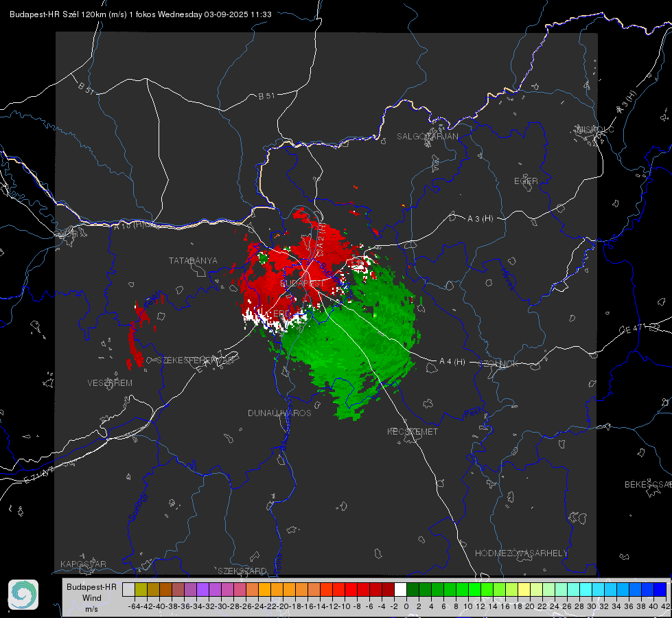The height and width of the screenshot is (618, 672).
Task: Click the Heves county label
Action: pyautogui.click(x=508, y=279)
